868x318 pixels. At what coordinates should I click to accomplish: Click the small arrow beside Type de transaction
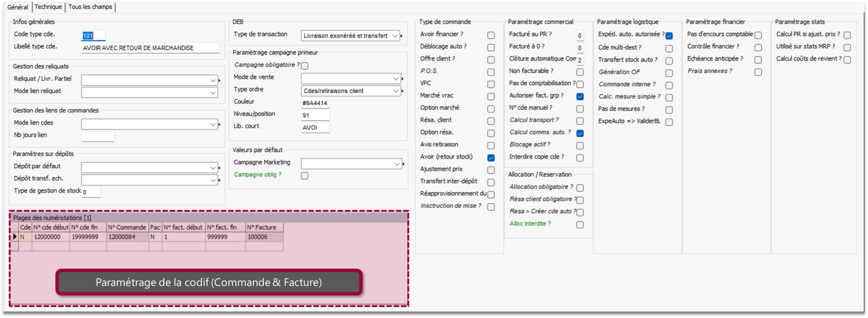pos(401,36)
